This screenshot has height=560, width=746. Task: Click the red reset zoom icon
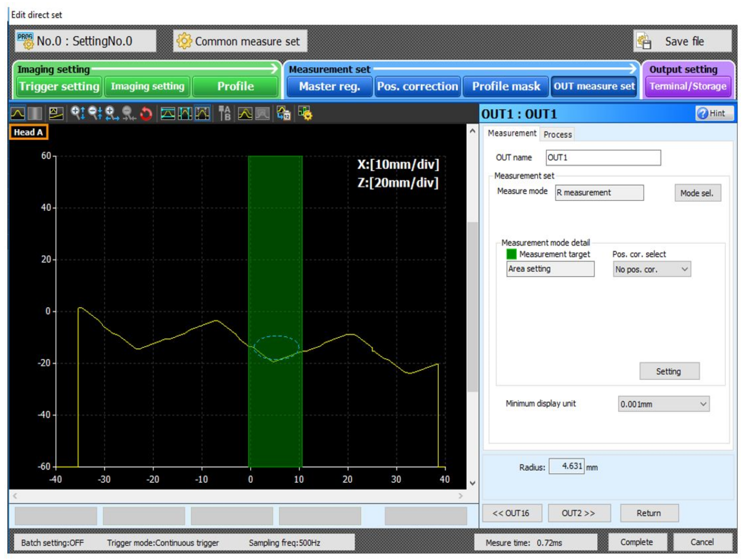(x=146, y=114)
